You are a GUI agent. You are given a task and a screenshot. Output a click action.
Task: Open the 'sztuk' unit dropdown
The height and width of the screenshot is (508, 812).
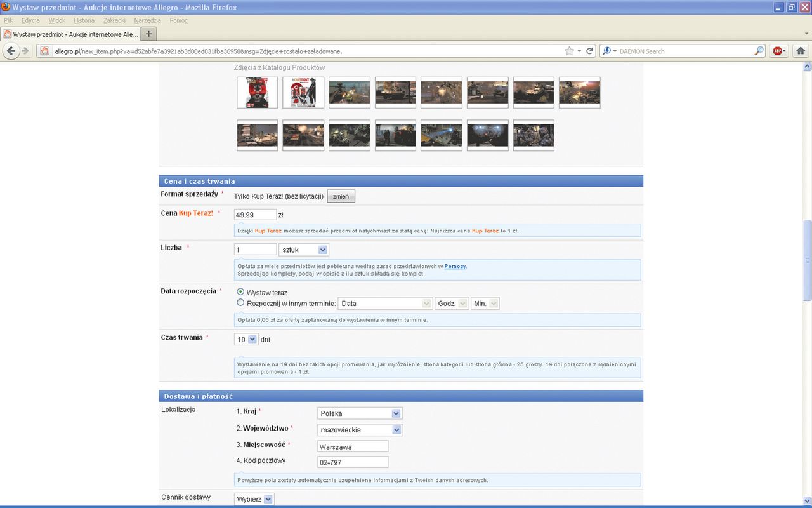pos(304,250)
